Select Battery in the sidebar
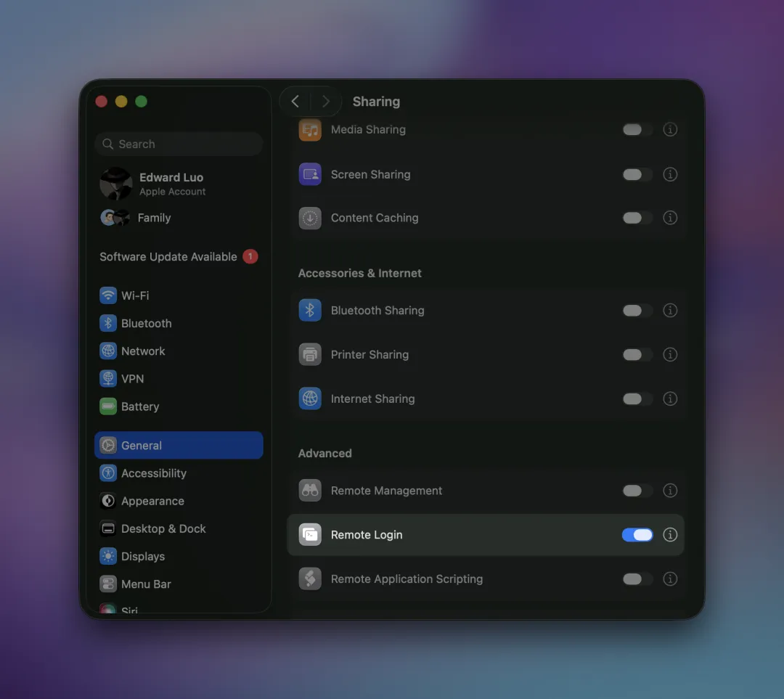 coord(179,406)
